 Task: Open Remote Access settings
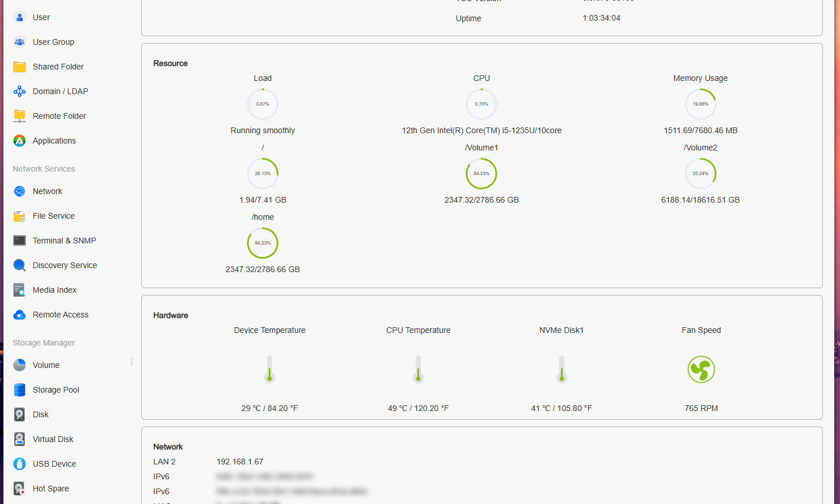click(60, 315)
